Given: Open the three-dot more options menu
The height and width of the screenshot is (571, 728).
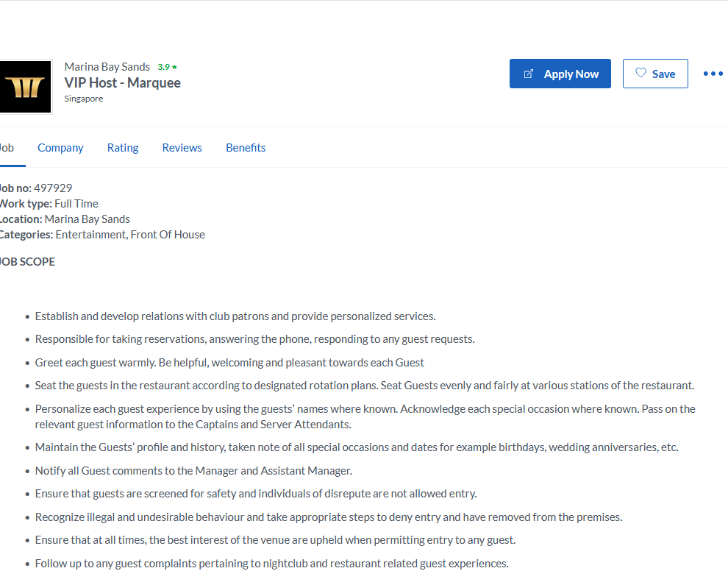Looking at the screenshot, I should [x=713, y=74].
